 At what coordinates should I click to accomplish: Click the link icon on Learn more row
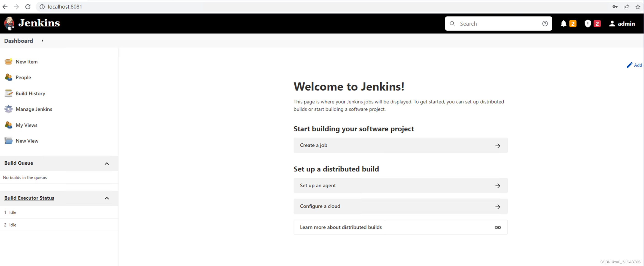497,227
